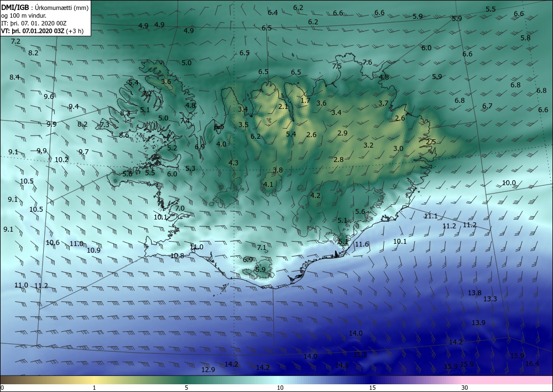Screen dimensions: 553x392
Task: Select the map value 5.3
Action: pyautogui.click(x=190, y=168)
